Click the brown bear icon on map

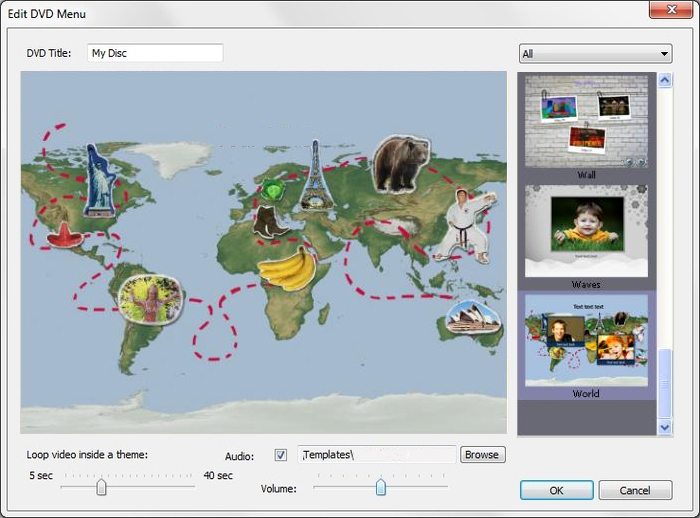[400, 164]
